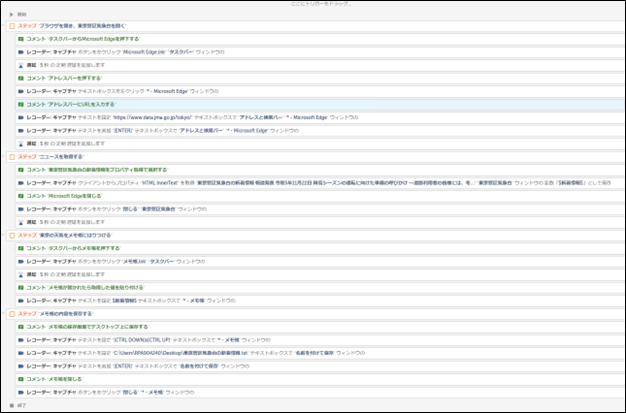Click the green comment icon for 'アドレスバーを押下する'
This screenshot has width=626, height=413.
pyautogui.click(x=21, y=77)
